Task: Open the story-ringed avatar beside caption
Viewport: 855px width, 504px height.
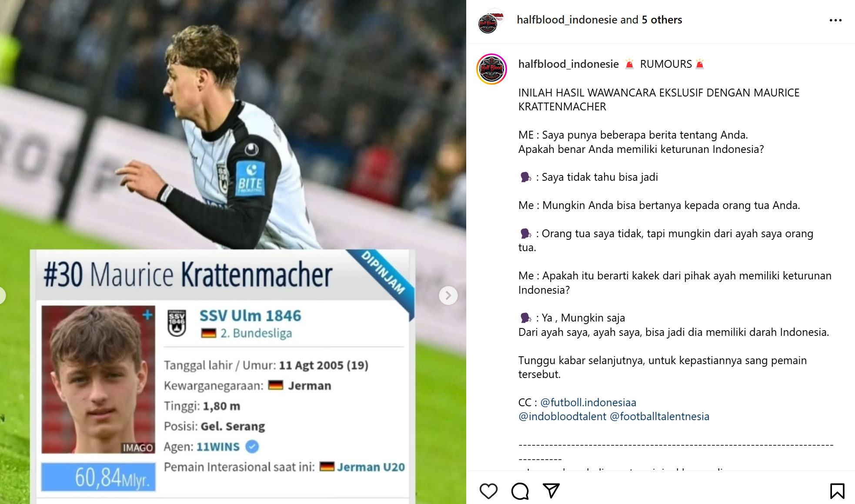Action: 491,69
